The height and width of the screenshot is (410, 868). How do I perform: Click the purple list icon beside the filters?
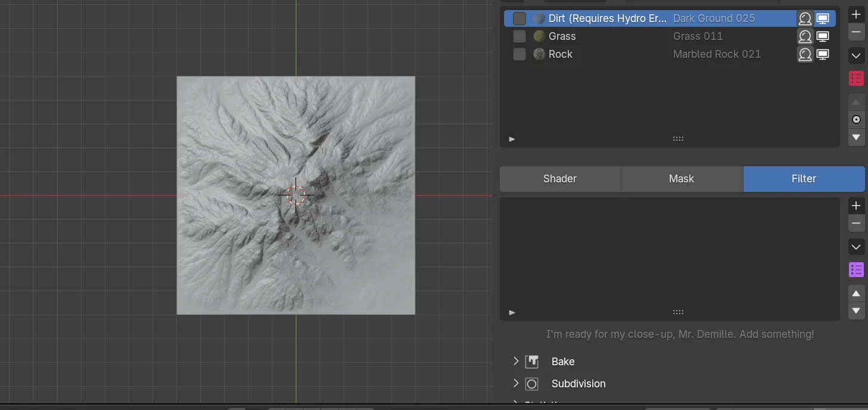pyautogui.click(x=856, y=269)
